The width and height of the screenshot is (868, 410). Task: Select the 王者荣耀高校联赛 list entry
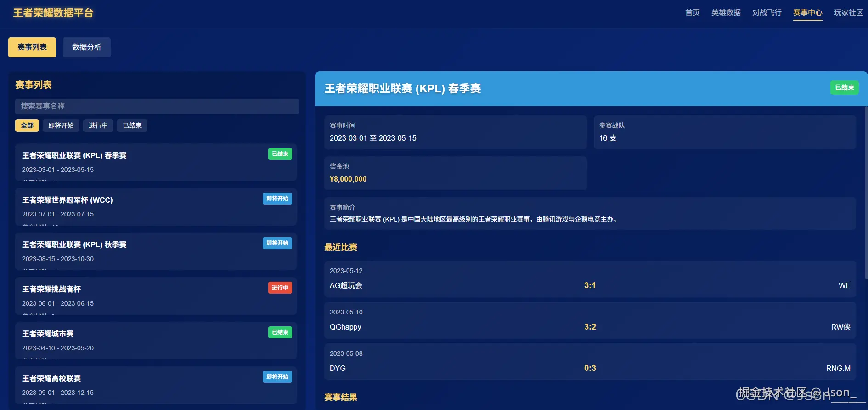[156, 385]
